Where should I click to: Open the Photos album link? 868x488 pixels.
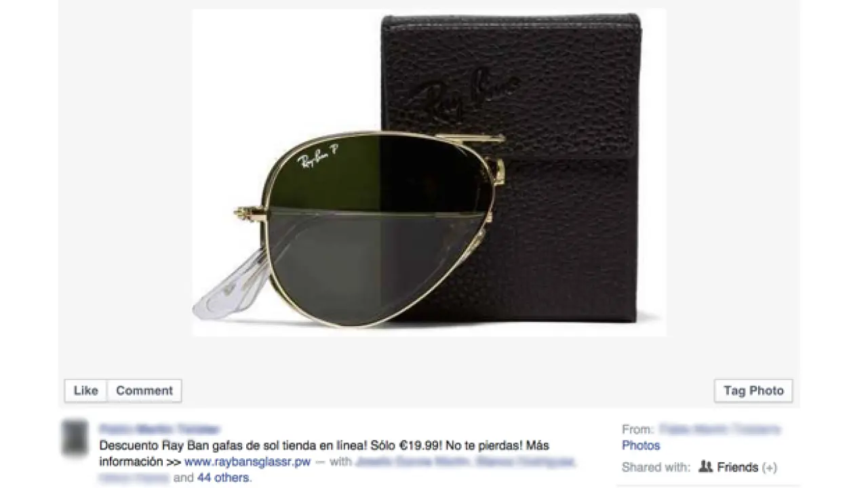pyautogui.click(x=641, y=445)
